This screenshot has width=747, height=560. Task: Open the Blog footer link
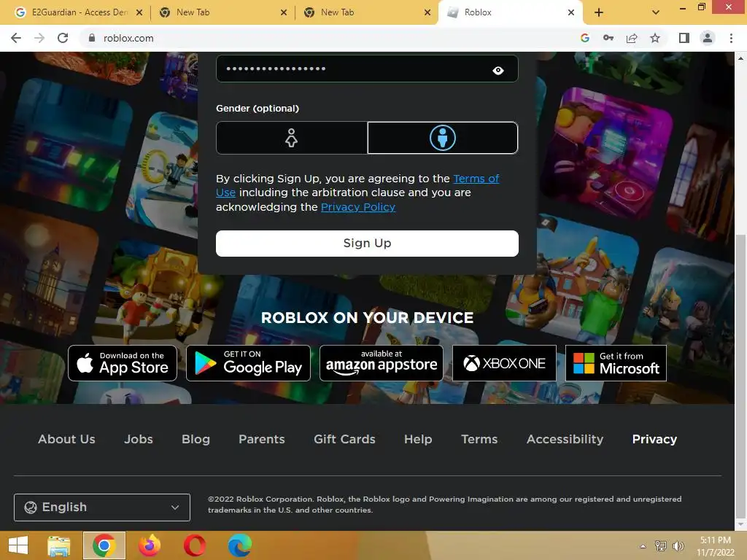click(x=196, y=439)
